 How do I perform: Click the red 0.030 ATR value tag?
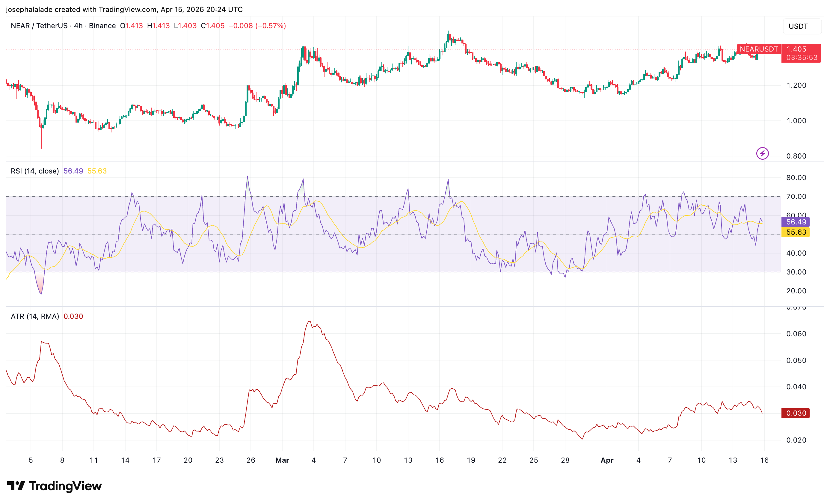[796, 413]
